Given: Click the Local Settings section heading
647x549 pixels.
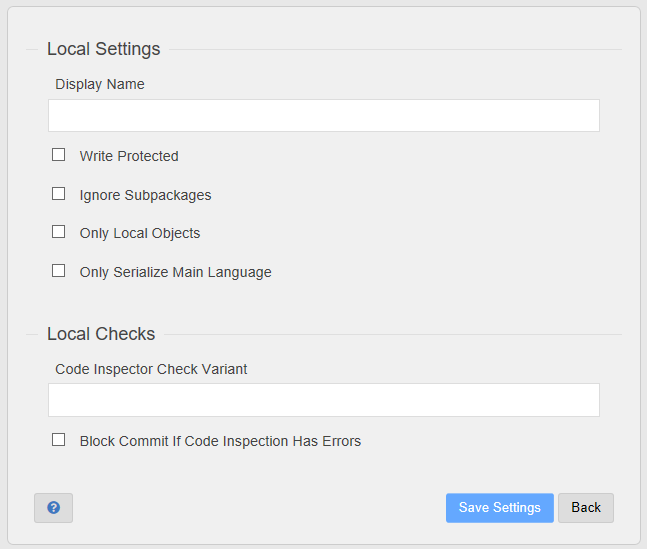Looking at the screenshot, I should 104,49.
